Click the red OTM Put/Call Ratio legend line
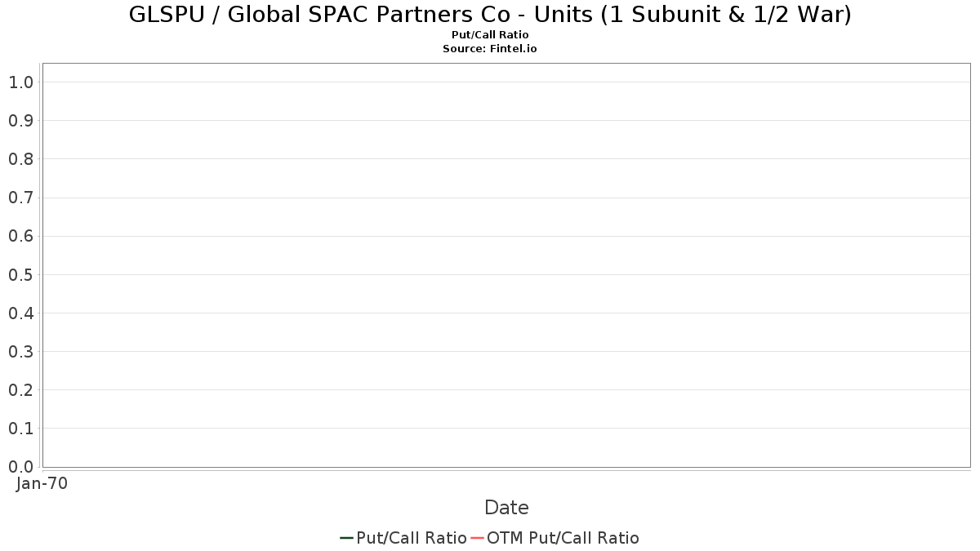This screenshot has height=551, width=980. 478,538
